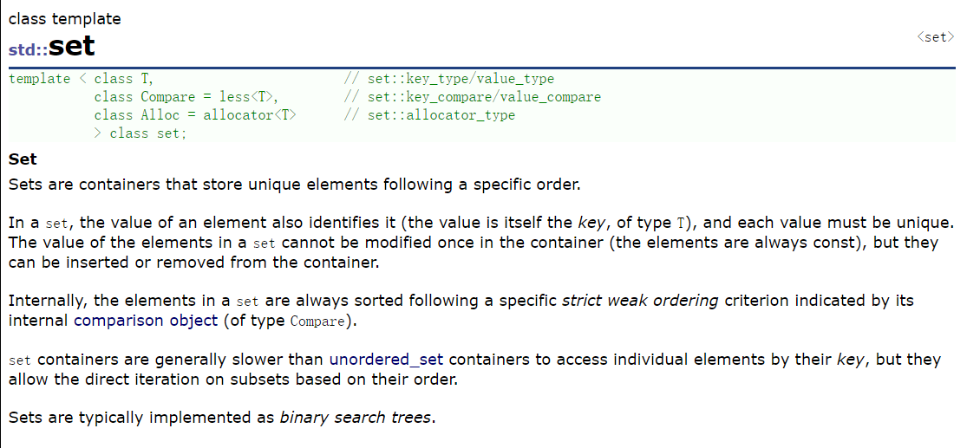This screenshot has width=980, height=448.
Task: Click class Compare = less<T> code text
Action: click(x=186, y=97)
